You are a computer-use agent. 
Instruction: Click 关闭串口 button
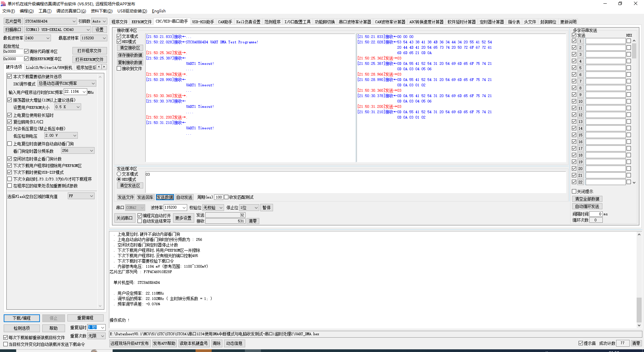point(124,218)
